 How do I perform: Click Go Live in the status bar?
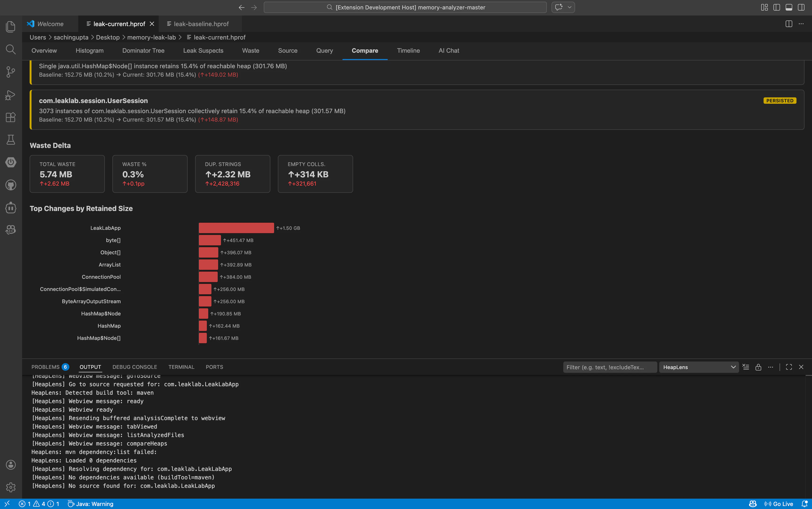[x=780, y=504]
